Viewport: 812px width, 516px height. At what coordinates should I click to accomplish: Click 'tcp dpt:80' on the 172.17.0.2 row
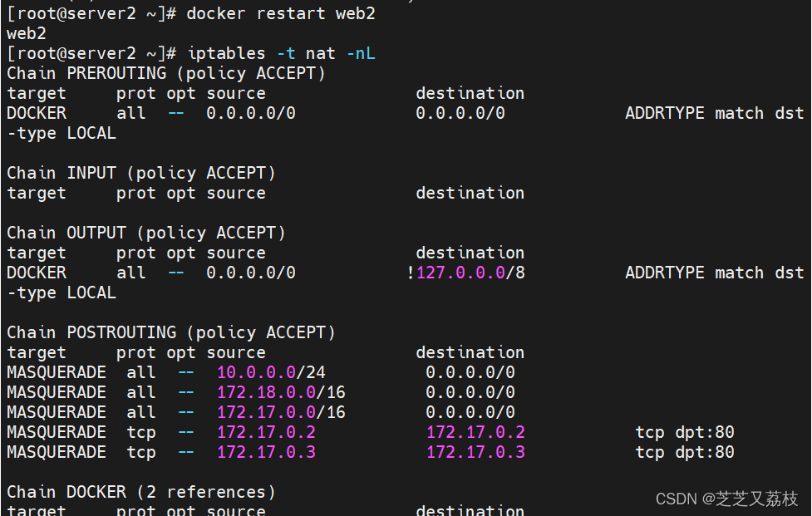[x=685, y=433]
